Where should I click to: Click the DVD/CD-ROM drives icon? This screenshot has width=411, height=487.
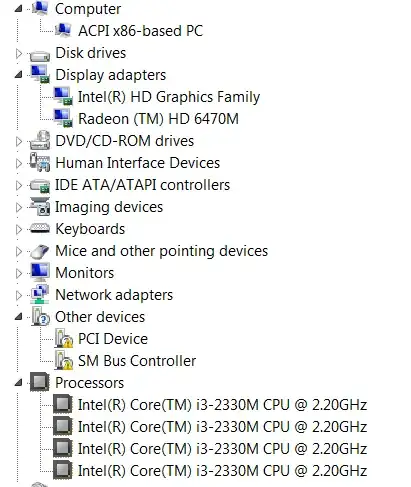pos(40,140)
